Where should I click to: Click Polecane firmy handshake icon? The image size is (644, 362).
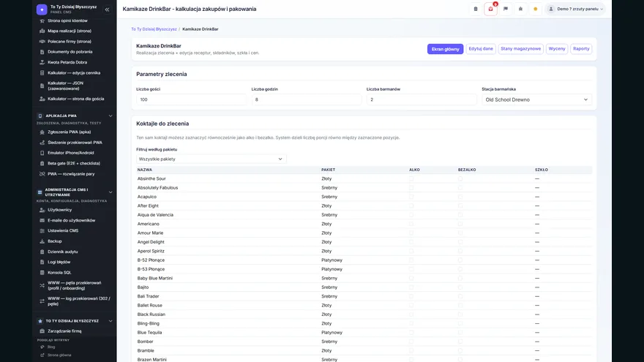point(42,42)
